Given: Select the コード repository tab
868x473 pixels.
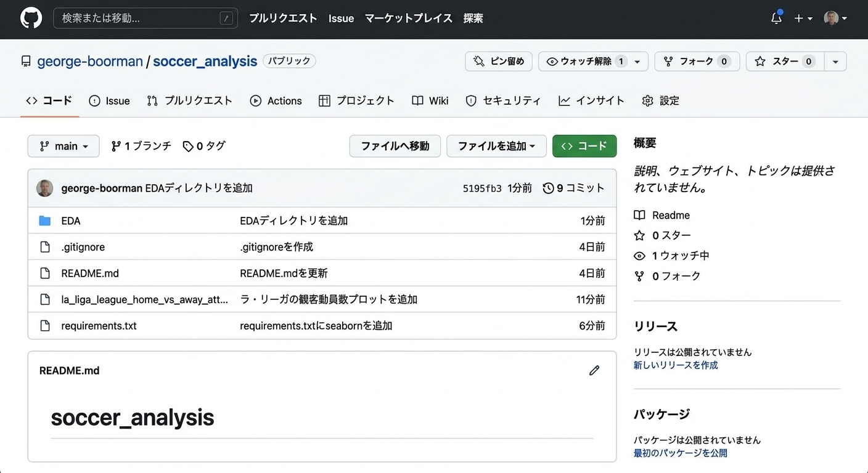Looking at the screenshot, I should tap(49, 100).
